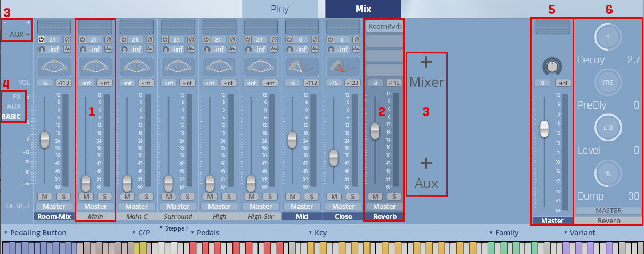
Task: Click the Master channel pan knob
Action: point(552,66)
